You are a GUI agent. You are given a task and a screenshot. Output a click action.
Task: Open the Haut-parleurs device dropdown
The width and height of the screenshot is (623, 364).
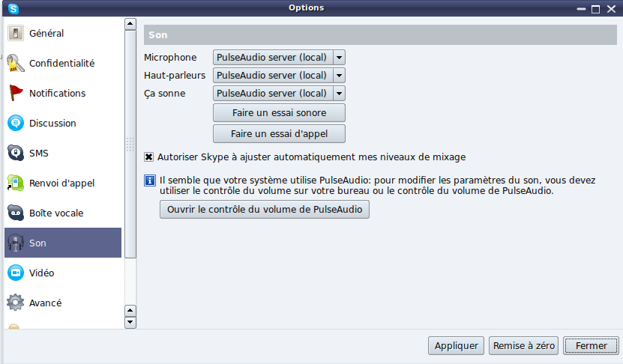point(279,76)
